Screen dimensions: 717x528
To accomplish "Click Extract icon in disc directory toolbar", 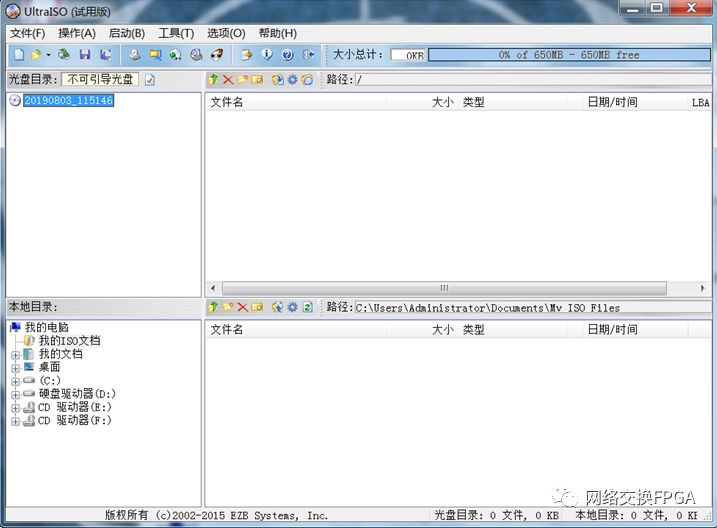I will coord(278,80).
